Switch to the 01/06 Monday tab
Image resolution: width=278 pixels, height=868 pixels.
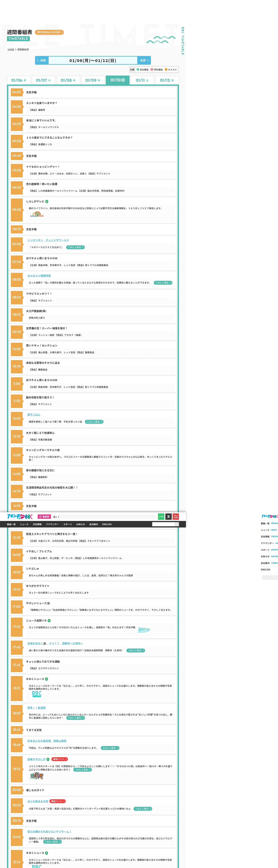(x=19, y=80)
